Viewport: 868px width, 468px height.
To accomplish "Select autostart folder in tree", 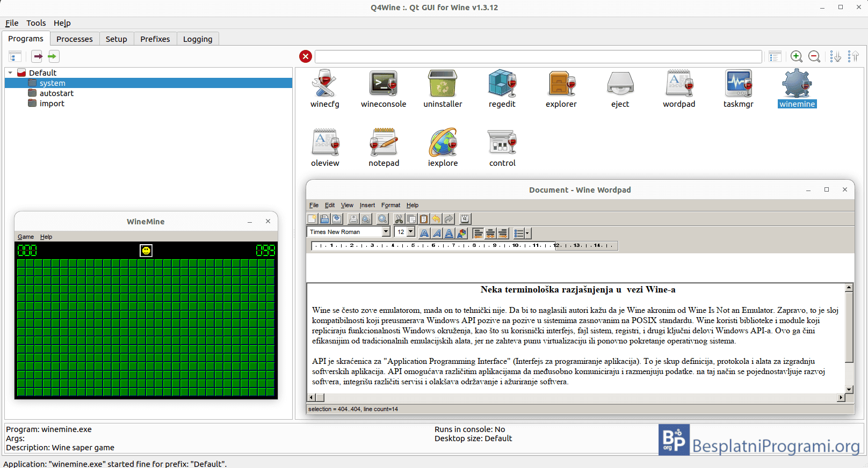I will [x=51, y=93].
